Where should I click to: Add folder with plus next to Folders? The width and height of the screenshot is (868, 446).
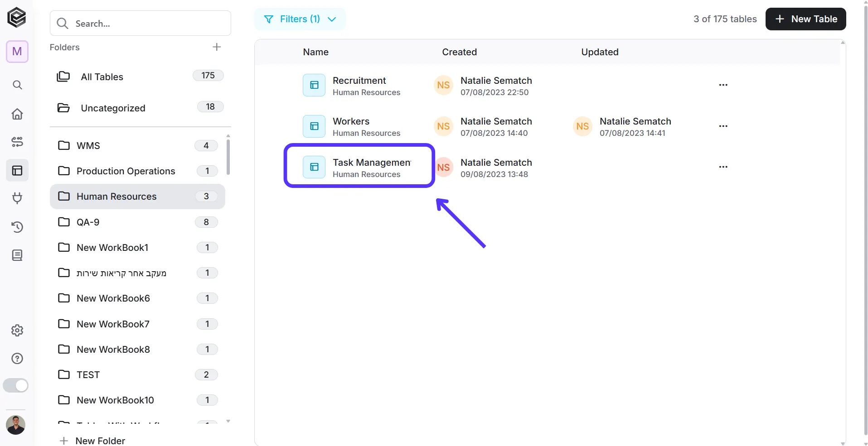[217, 47]
